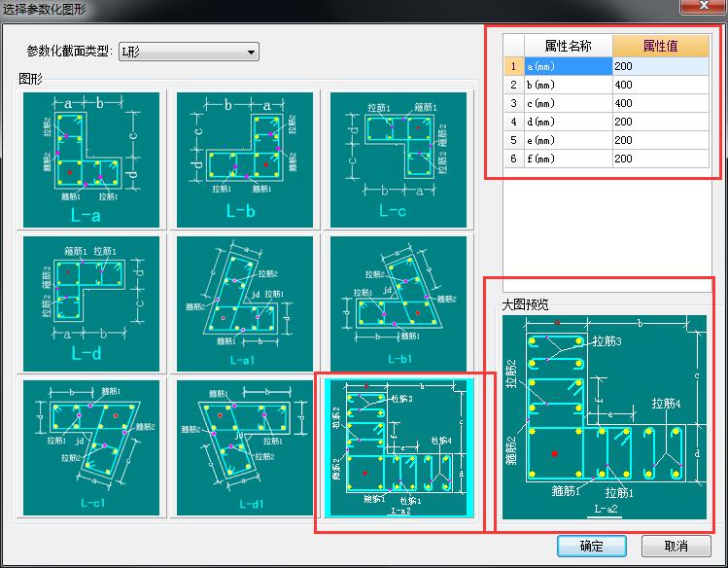Choose the L-c section shape thumbnail
The height and width of the screenshot is (568, 728).
(x=399, y=160)
